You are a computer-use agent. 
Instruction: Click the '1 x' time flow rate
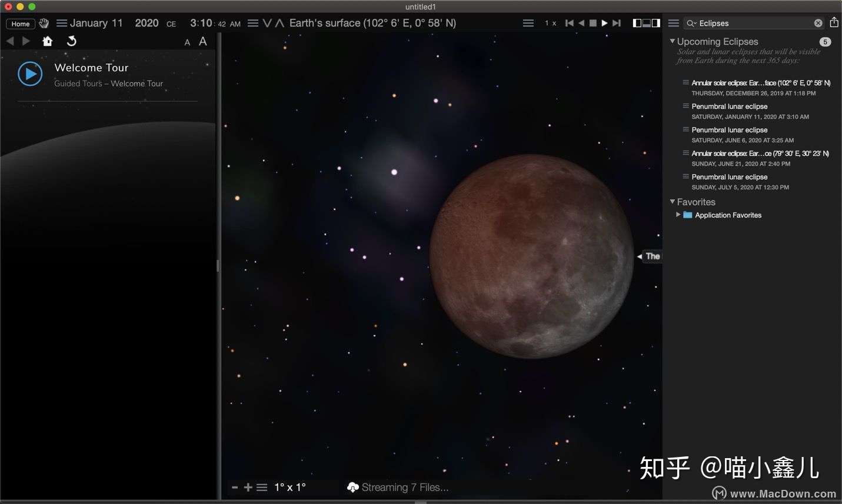click(550, 24)
